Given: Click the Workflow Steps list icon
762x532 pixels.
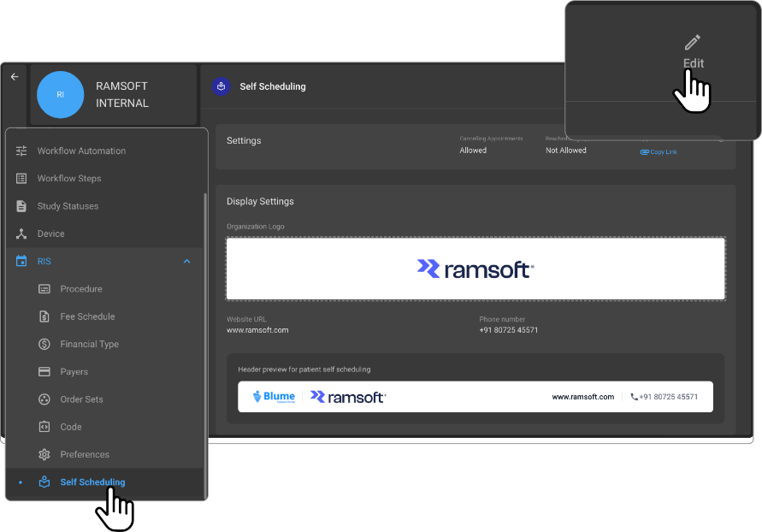Looking at the screenshot, I should (x=21, y=179).
